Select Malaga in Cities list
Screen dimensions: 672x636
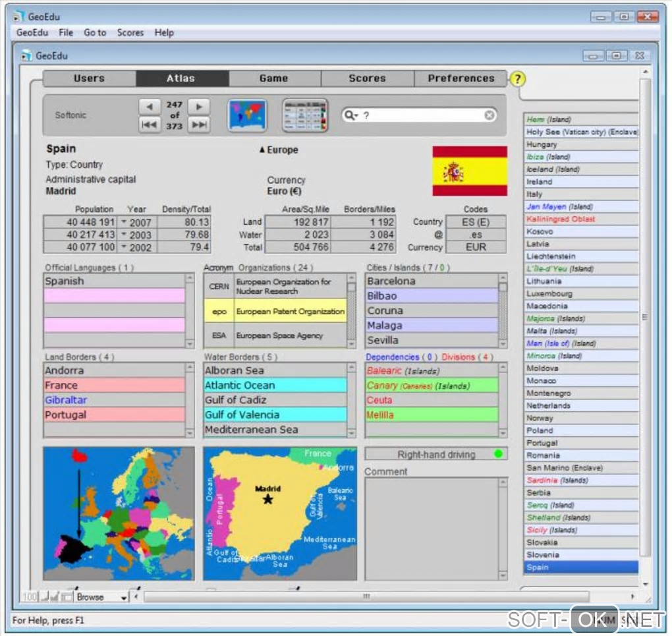[432, 325]
